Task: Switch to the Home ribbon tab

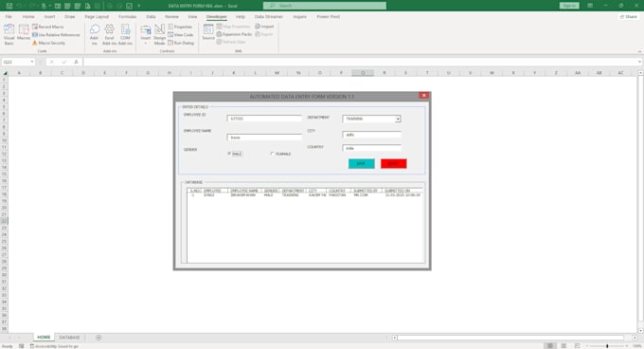Action: pyautogui.click(x=28, y=17)
